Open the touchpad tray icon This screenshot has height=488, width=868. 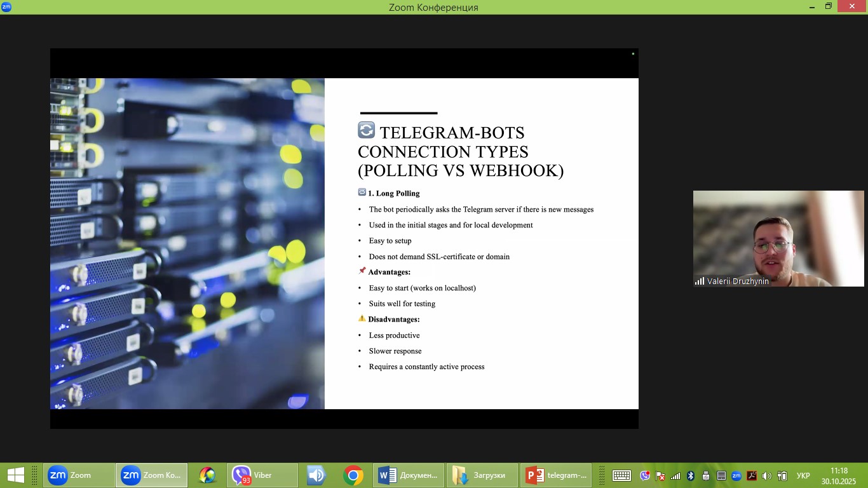(x=721, y=476)
